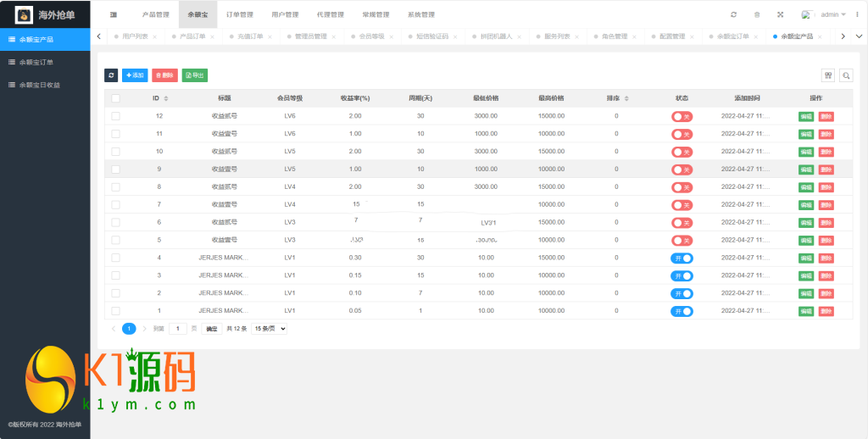The image size is (868, 439).
Task: Open the admin user dropdown
Action: 832,14
